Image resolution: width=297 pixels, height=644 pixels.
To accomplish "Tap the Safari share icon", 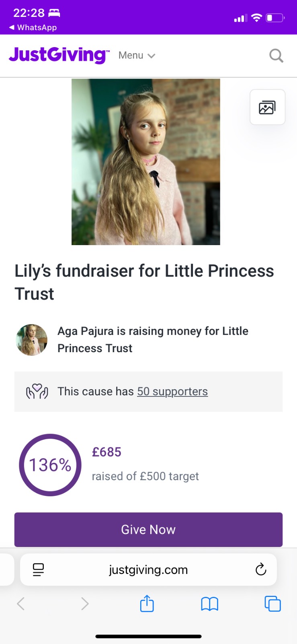I will pos(147,603).
